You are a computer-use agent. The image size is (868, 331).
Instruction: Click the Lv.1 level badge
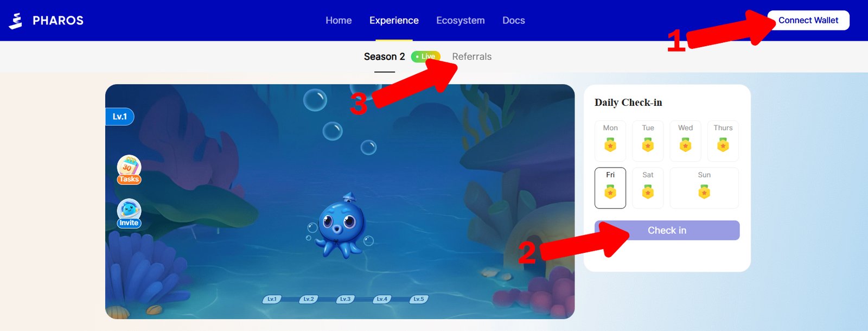119,117
